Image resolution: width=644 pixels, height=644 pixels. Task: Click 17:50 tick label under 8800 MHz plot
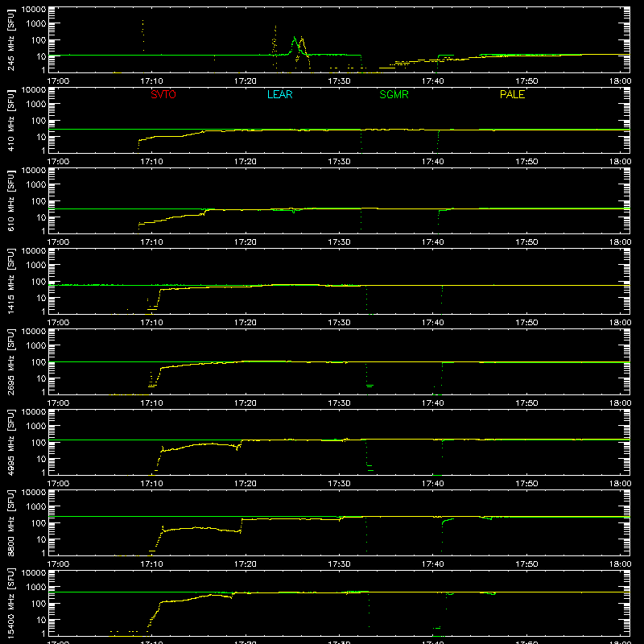526,564
